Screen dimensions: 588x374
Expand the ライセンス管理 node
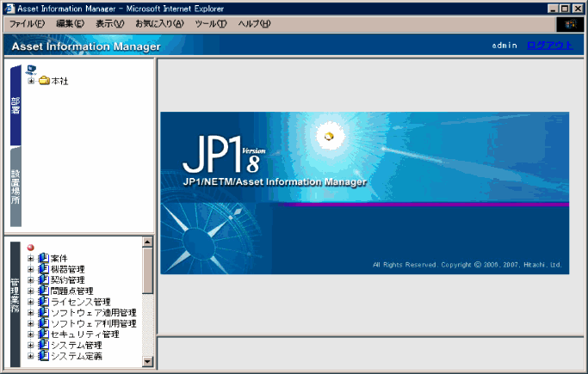31,302
